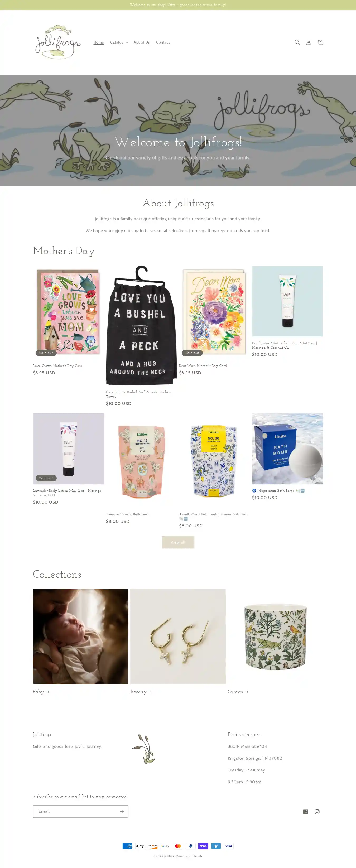Select the Home navigation link

tap(98, 42)
